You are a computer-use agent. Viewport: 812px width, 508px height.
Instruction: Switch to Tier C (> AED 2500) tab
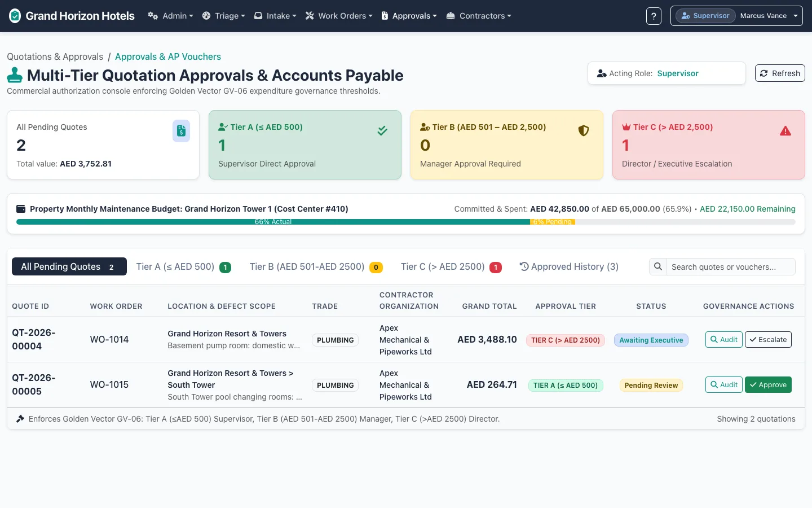(x=451, y=266)
